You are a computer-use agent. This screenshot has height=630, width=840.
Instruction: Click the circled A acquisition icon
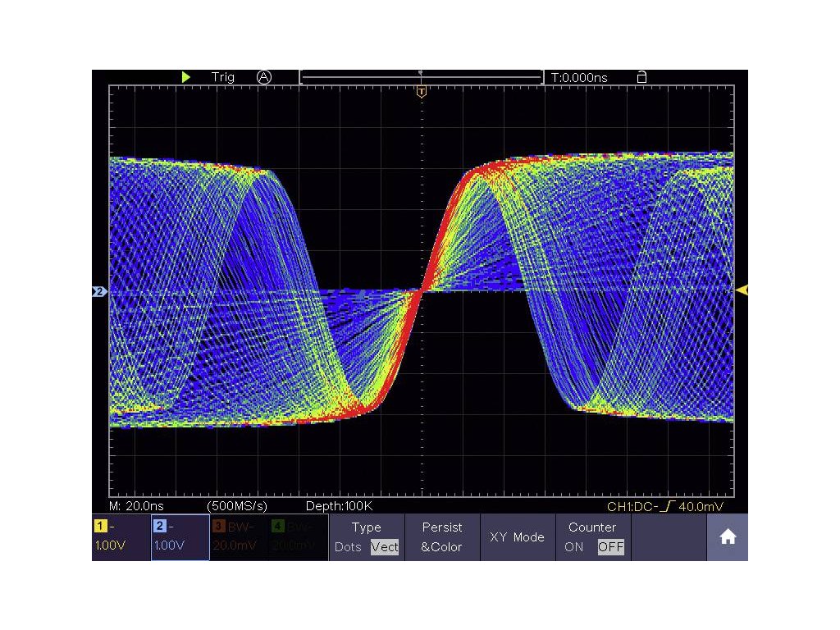tap(263, 77)
